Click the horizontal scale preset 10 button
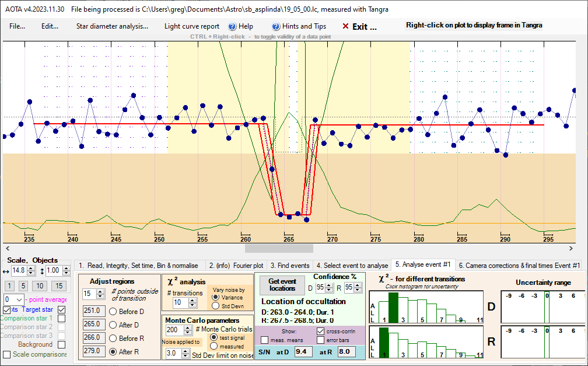The height and width of the screenshot is (366, 588). [39, 285]
